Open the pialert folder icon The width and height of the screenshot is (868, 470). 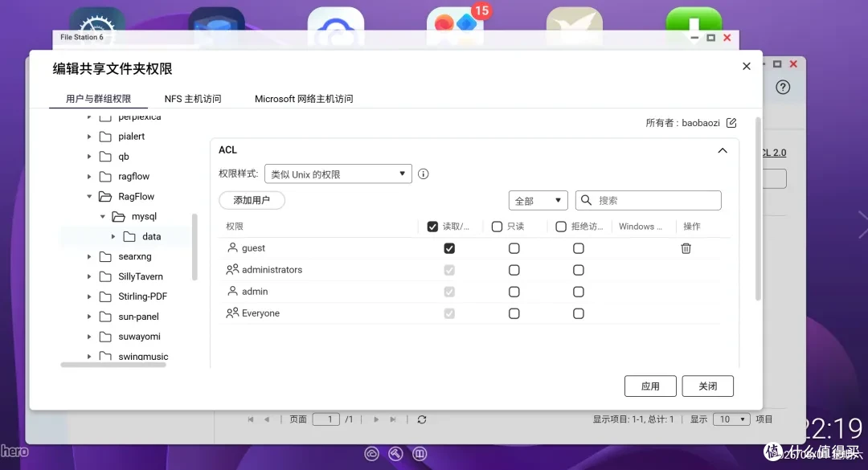point(105,137)
